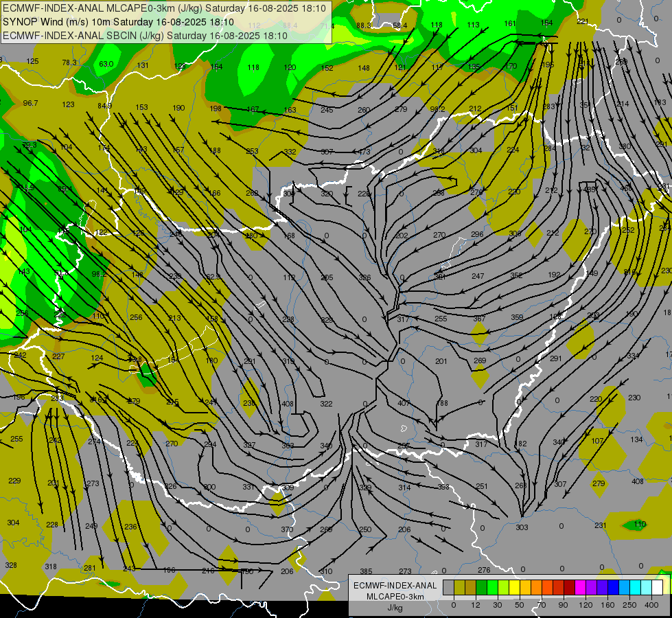Click the map value 435
The height and width of the screenshot is (618, 672).
click(x=589, y=189)
